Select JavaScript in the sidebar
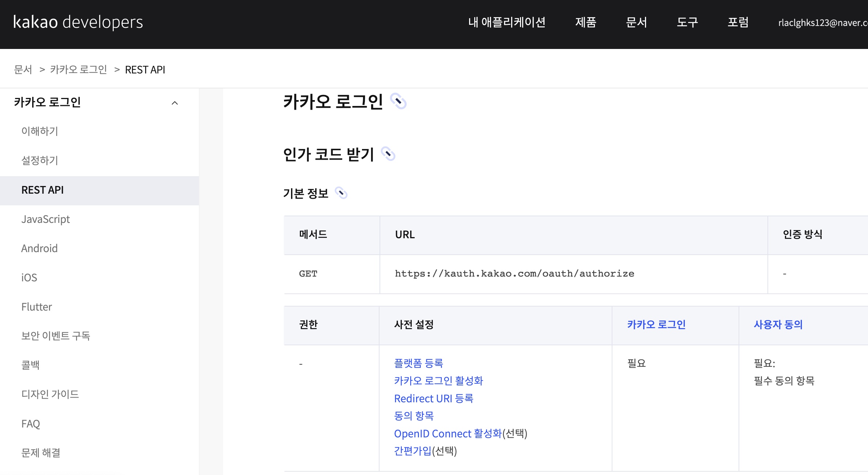 pyautogui.click(x=45, y=219)
